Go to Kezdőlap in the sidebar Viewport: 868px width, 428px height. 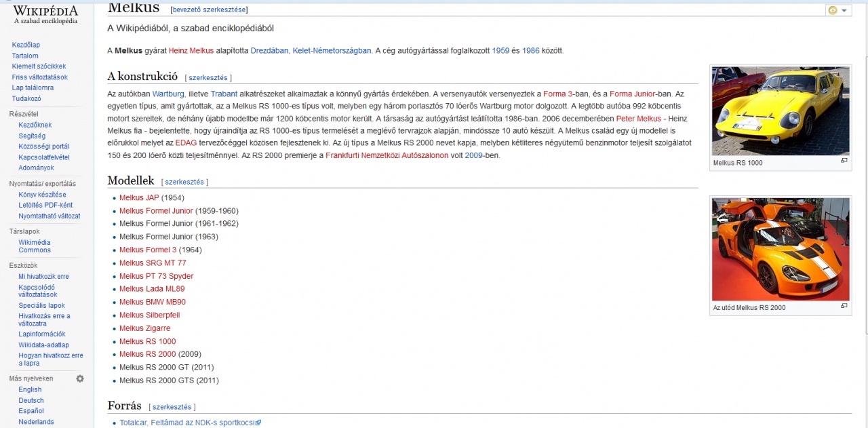click(26, 45)
